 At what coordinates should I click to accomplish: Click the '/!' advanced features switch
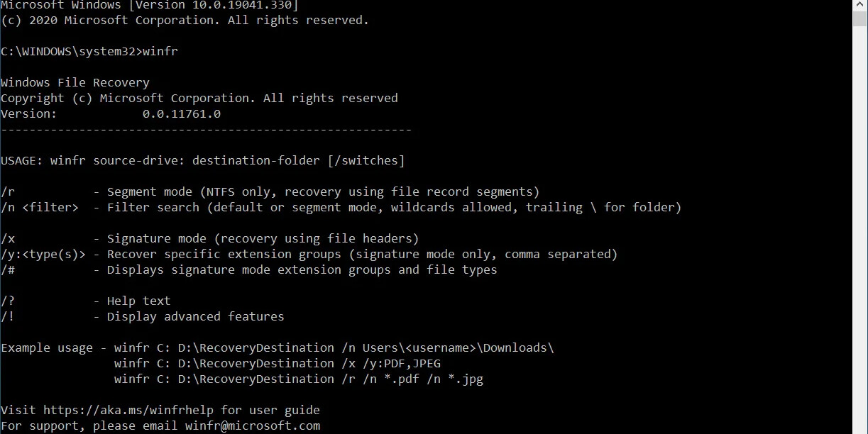pyautogui.click(x=8, y=316)
